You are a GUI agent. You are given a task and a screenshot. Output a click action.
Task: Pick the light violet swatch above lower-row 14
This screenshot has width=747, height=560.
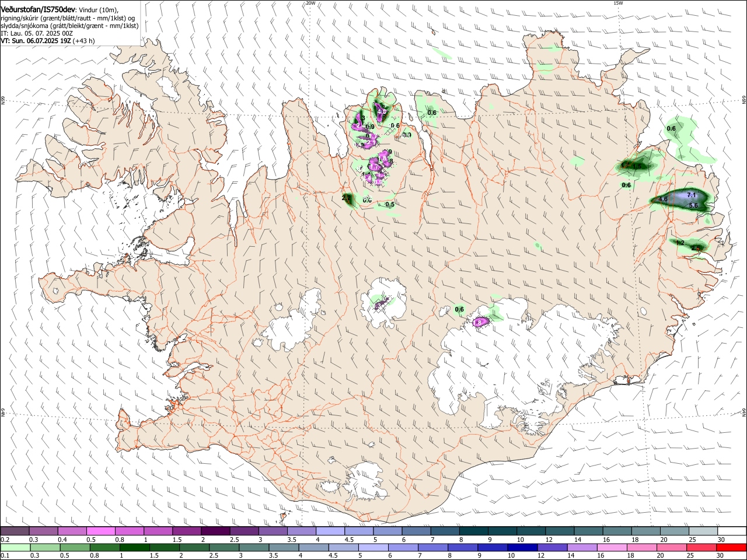click(581, 547)
